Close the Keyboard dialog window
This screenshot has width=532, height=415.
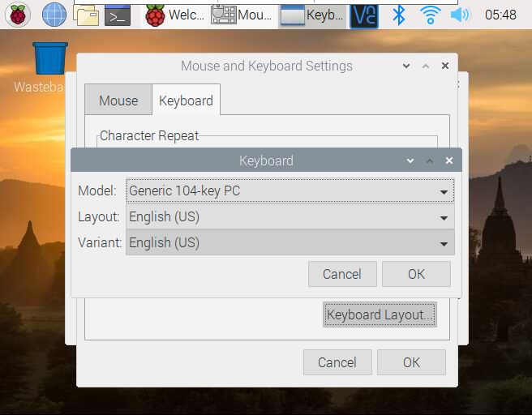coord(449,160)
